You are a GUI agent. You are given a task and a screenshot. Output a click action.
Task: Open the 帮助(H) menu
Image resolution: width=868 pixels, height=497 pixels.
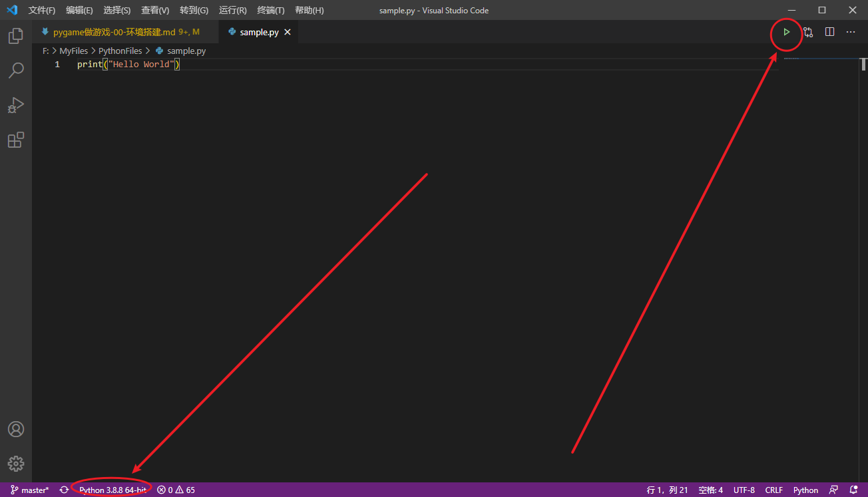coord(310,10)
